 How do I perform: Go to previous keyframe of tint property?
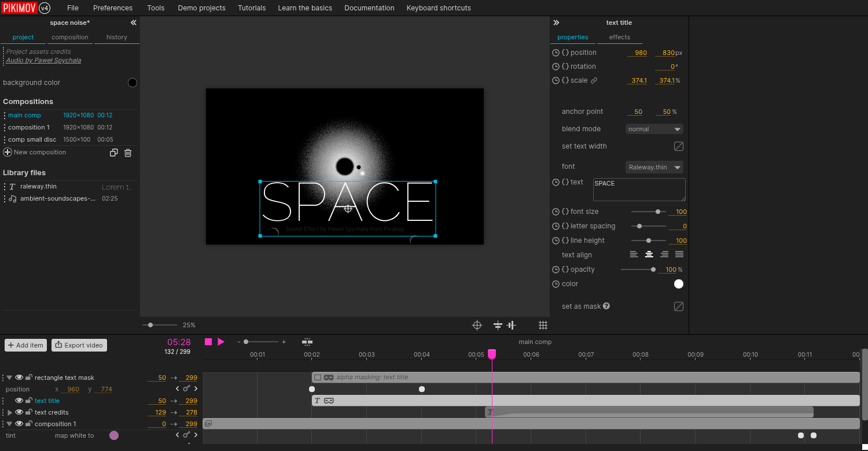(x=177, y=435)
